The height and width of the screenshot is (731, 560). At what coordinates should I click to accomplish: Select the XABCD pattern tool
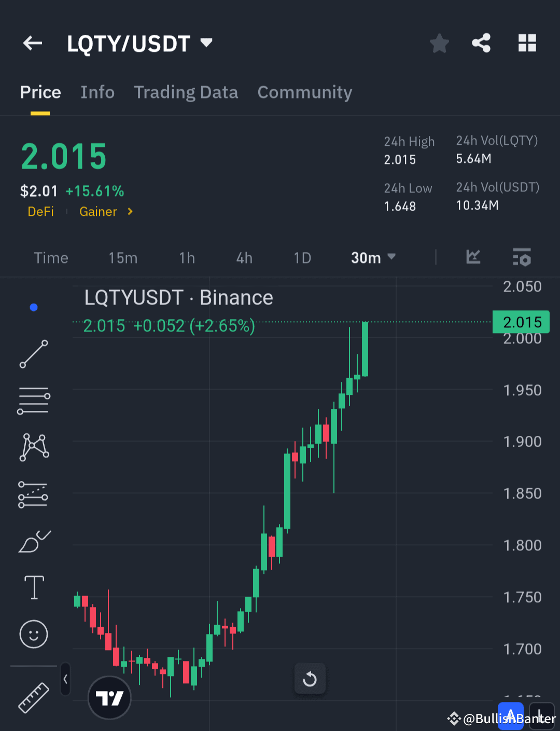tap(33, 447)
